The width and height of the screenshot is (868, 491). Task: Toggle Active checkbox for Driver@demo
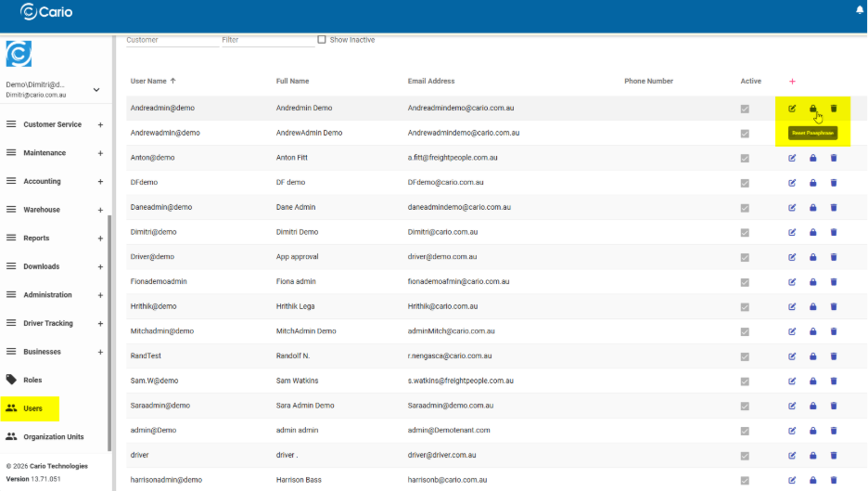coord(745,257)
